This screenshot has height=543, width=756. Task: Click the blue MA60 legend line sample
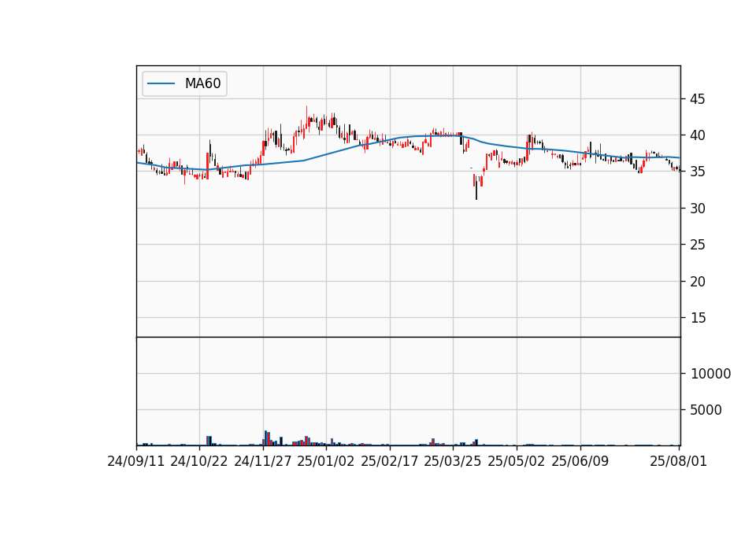pos(161,83)
